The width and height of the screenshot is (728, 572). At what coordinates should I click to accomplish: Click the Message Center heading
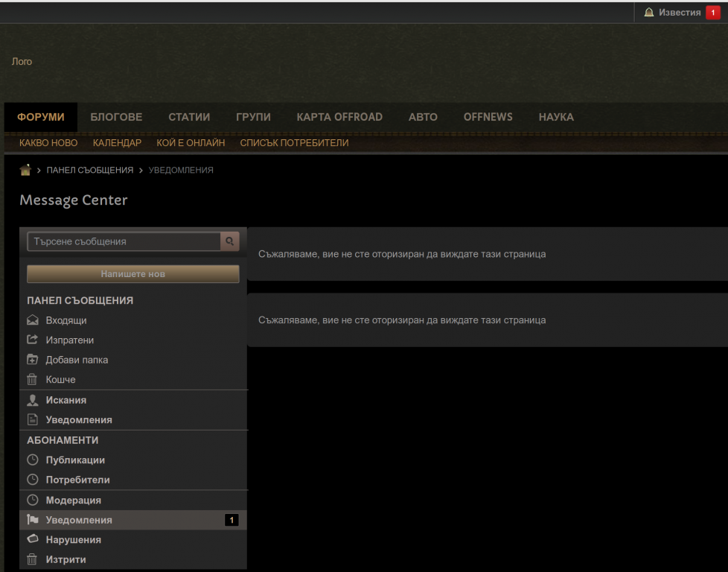tap(74, 200)
